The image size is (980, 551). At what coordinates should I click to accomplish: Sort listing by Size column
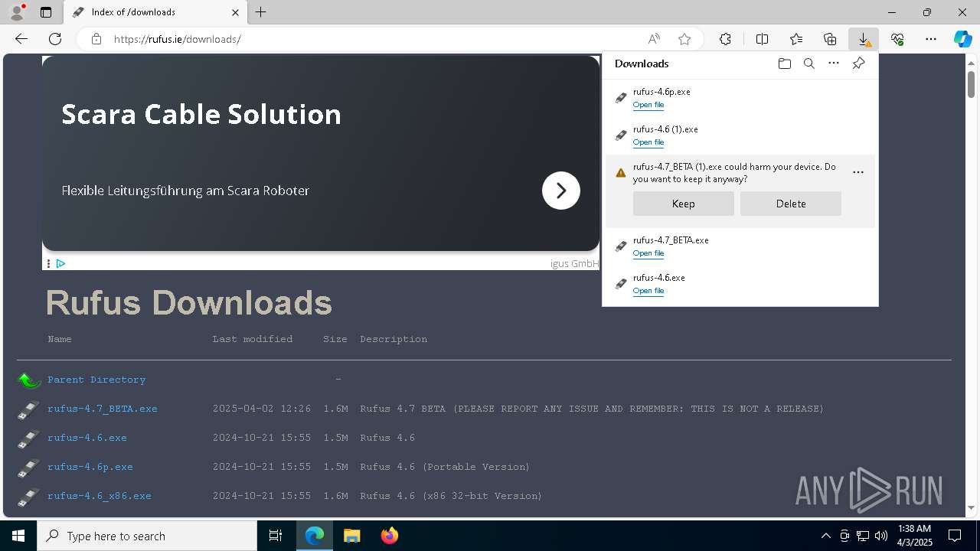tap(335, 339)
